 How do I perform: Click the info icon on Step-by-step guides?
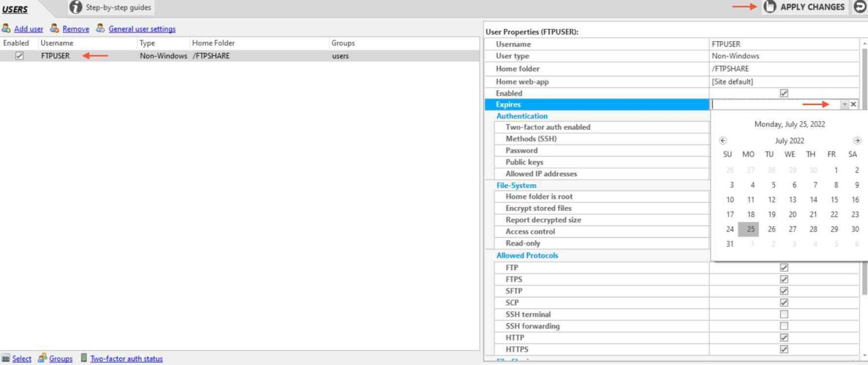coord(76,7)
